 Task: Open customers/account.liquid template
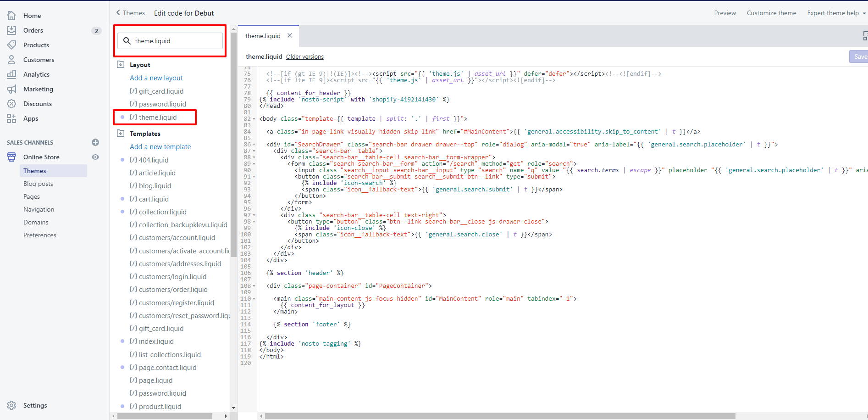177,238
